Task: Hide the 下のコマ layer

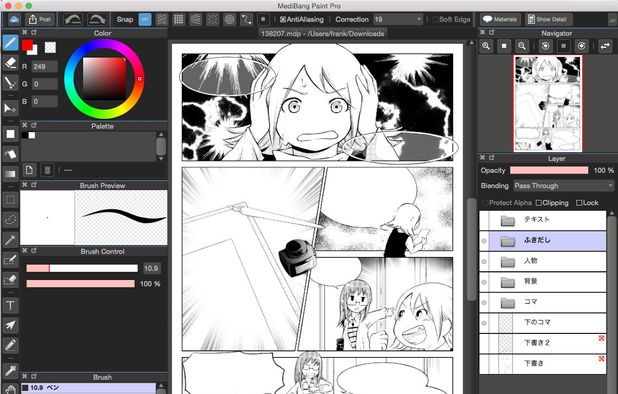Action: pos(484,323)
